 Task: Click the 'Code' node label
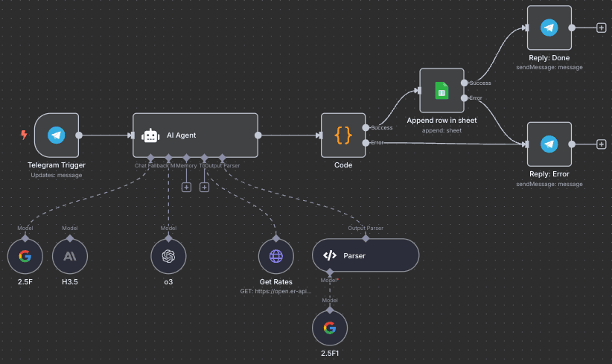coord(343,165)
